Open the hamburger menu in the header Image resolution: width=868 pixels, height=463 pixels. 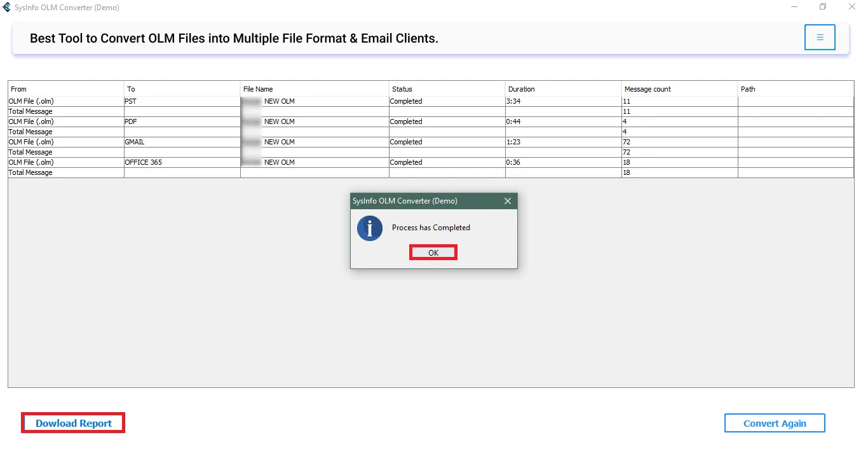[820, 38]
